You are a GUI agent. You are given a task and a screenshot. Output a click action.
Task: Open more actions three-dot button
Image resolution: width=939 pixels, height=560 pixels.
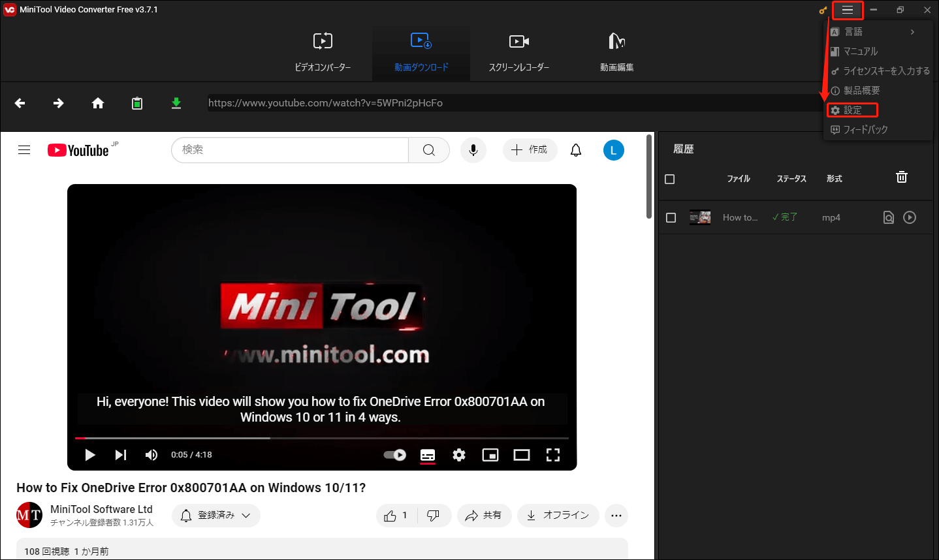(616, 516)
